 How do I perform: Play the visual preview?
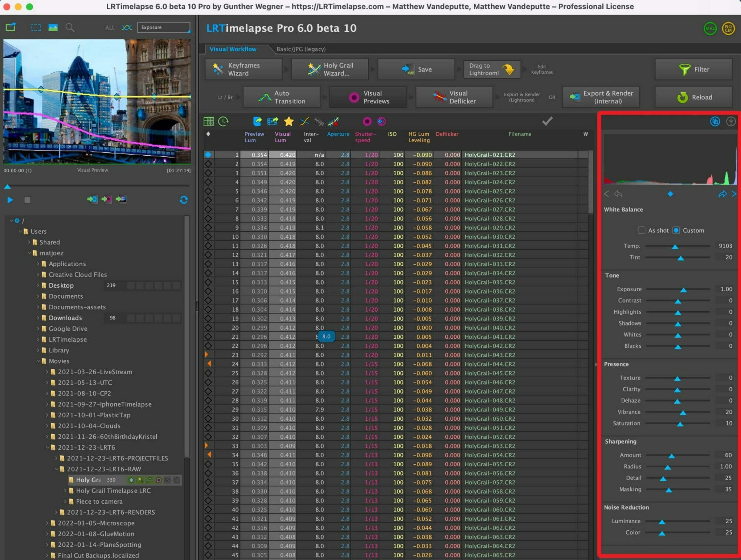click(10, 200)
